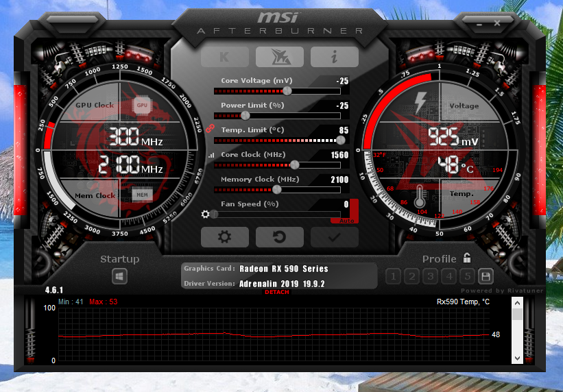Toggle Auto fan speed mode
Viewport: 563px width, 392px height.
(x=346, y=221)
